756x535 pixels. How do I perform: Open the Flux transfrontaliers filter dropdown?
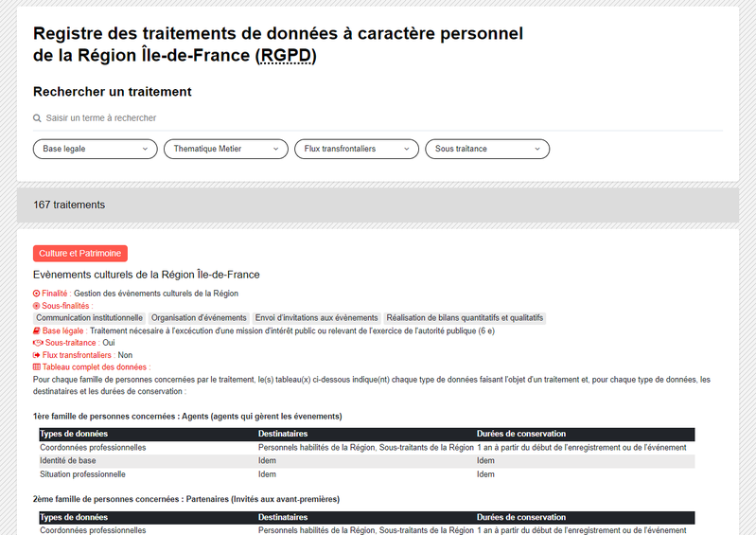[x=357, y=149]
